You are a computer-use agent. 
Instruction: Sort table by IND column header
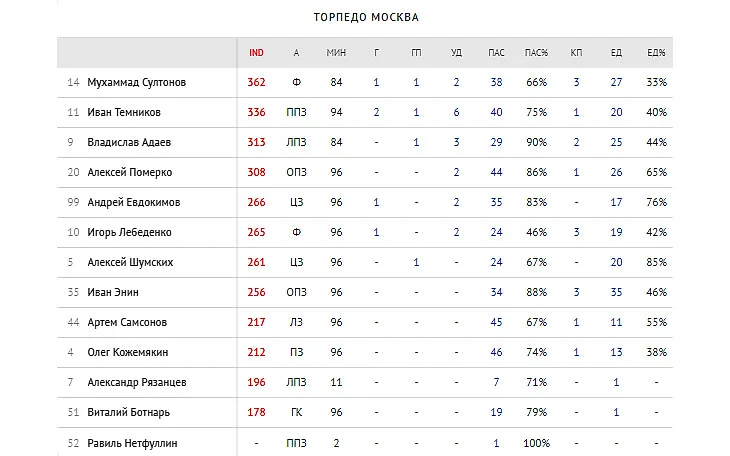click(x=256, y=52)
